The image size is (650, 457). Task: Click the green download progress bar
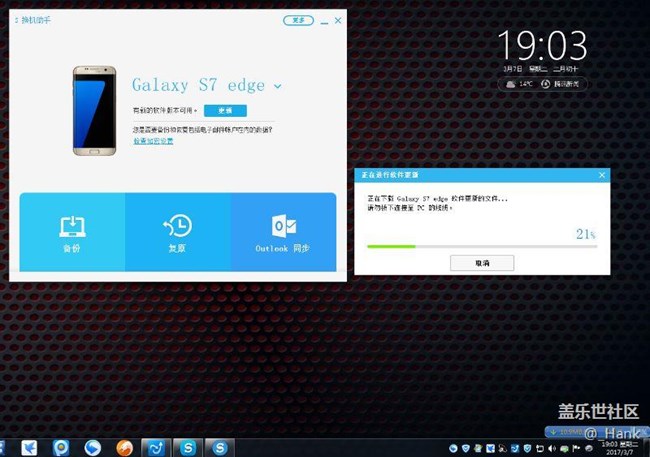point(391,246)
